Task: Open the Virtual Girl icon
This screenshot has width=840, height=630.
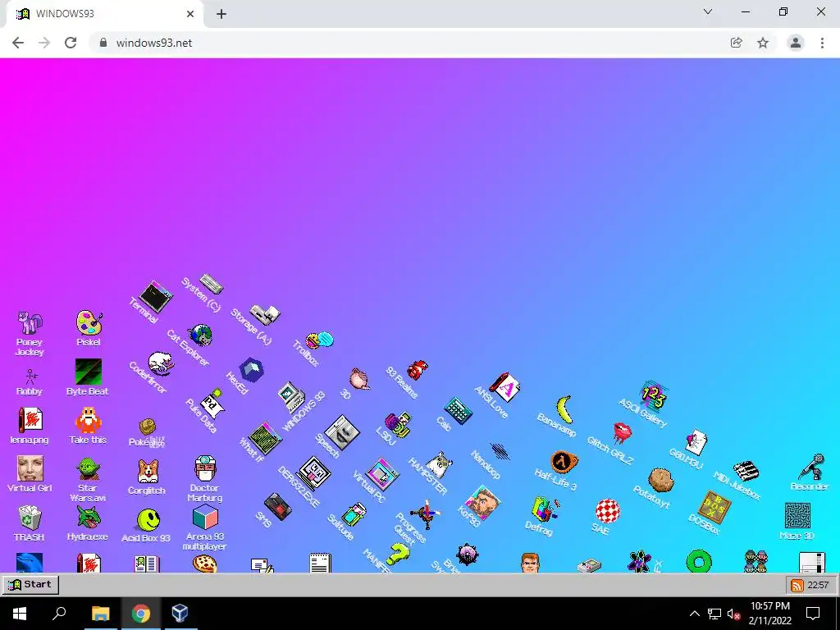Action: click(30, 468)
